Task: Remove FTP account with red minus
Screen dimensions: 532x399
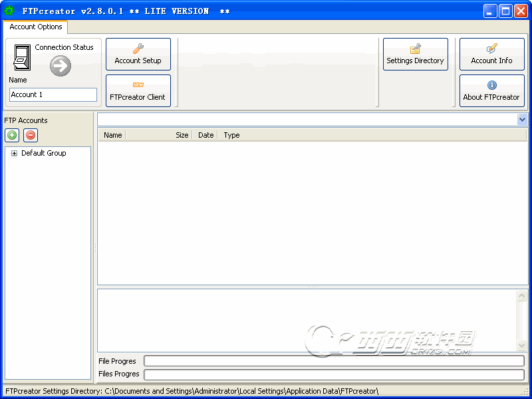Action: [x=31, y=135]
